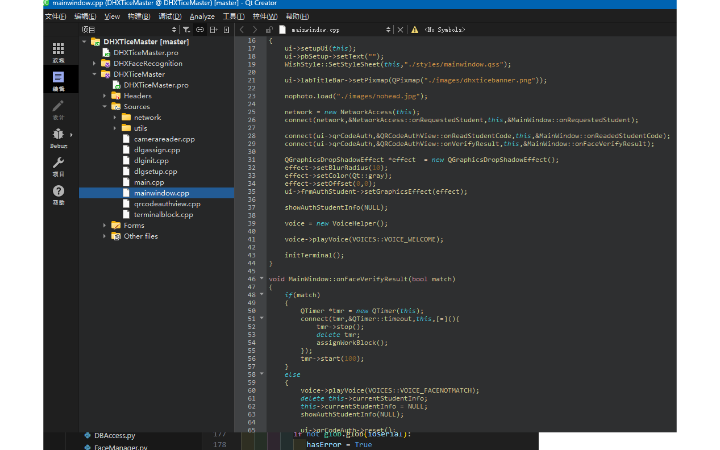Open Design mode pencil icon
This screenshot has height=450, width=720.
pos(58,106)
